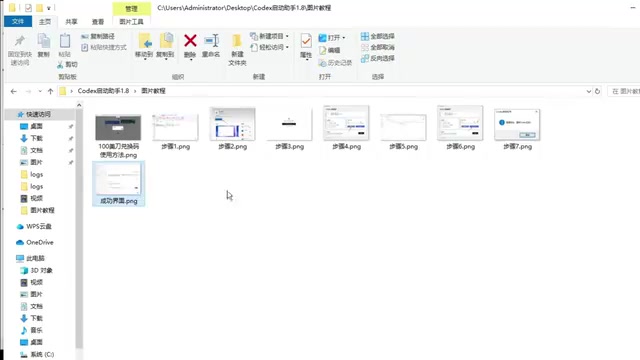The height and width of the screenshot is (360, 640).
Task: Open Desktop under Quick access
Action: 32,127
